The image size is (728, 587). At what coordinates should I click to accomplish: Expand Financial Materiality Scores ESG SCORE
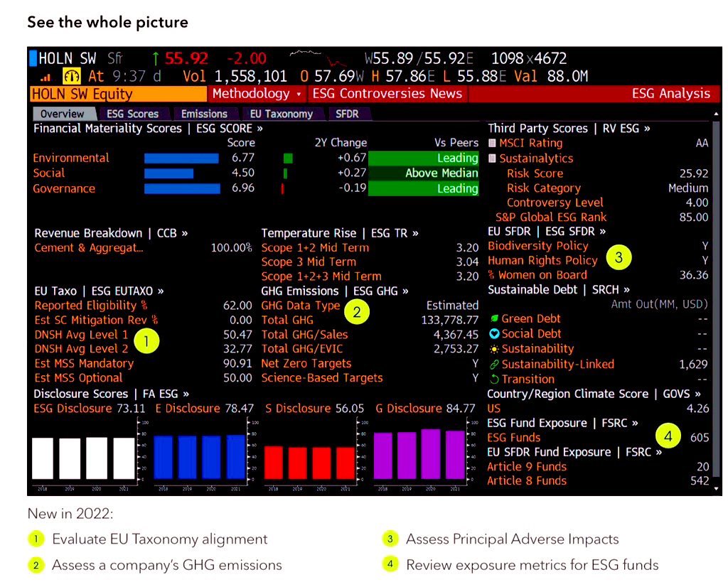[148, 129]
